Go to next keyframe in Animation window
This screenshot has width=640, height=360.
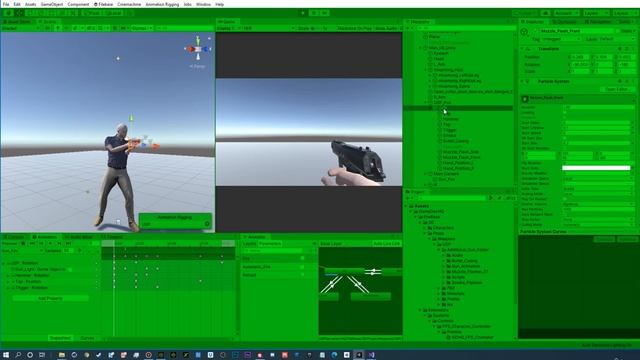59,244
